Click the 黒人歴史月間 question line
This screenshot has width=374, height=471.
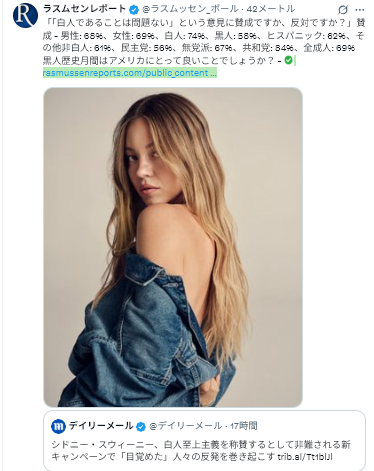pyautogui.click(x=158, y=61)
